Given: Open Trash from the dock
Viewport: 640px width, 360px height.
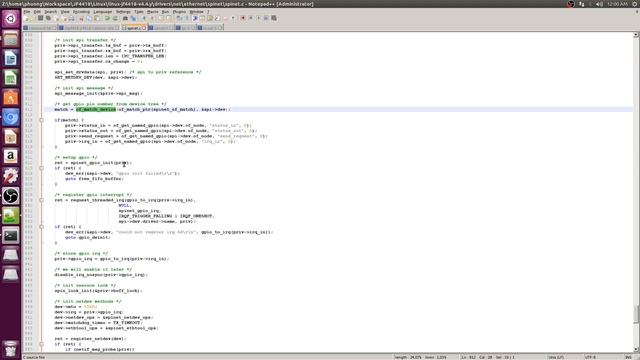Looking at the screenshot, I should [11, 349].
